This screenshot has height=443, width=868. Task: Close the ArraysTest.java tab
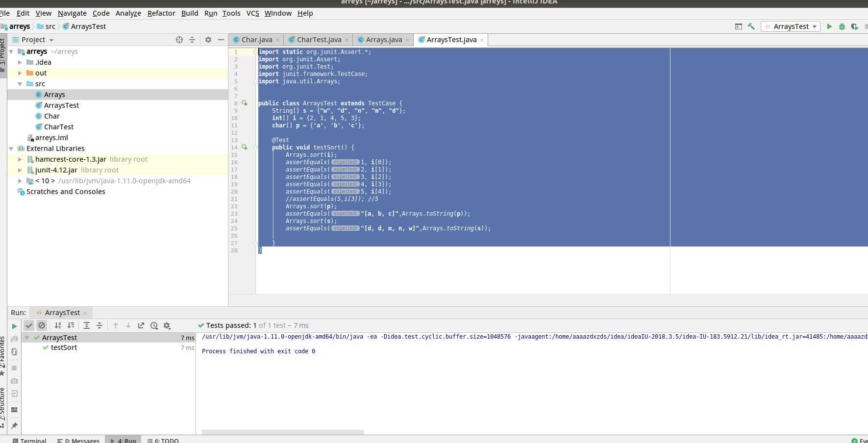(482, 40)
